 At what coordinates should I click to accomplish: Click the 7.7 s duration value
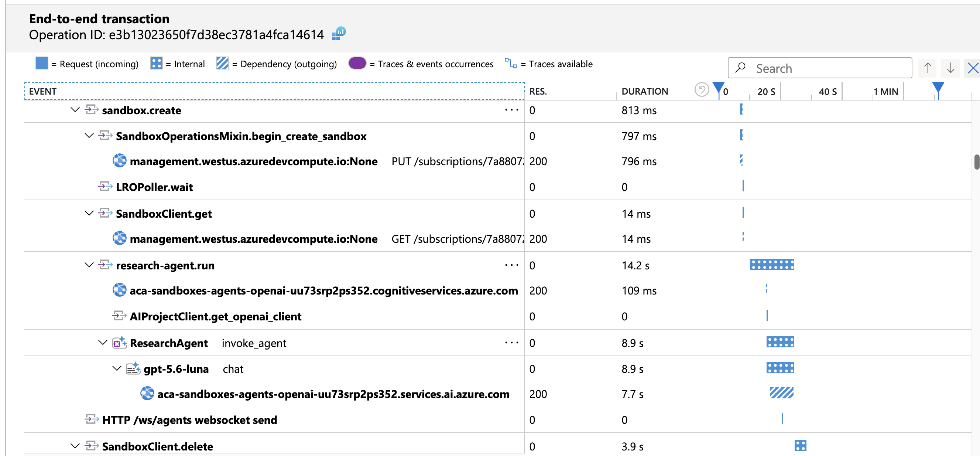632,394
